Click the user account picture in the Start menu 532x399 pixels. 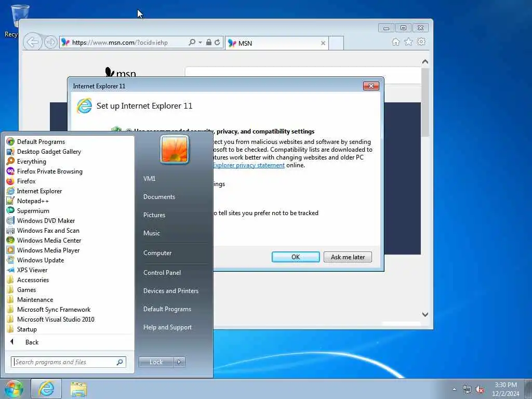coord(175,149)
